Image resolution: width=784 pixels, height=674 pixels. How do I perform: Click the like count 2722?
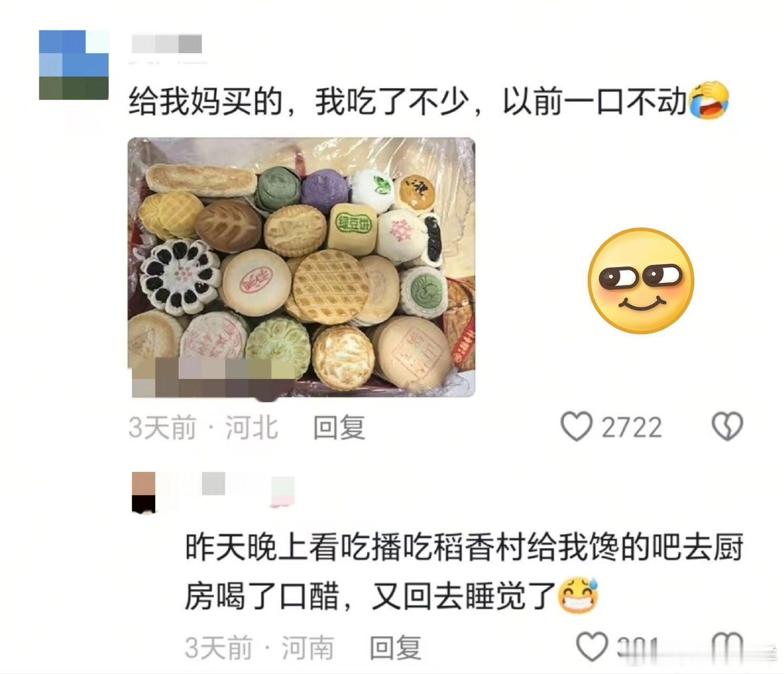pos(631,427)
